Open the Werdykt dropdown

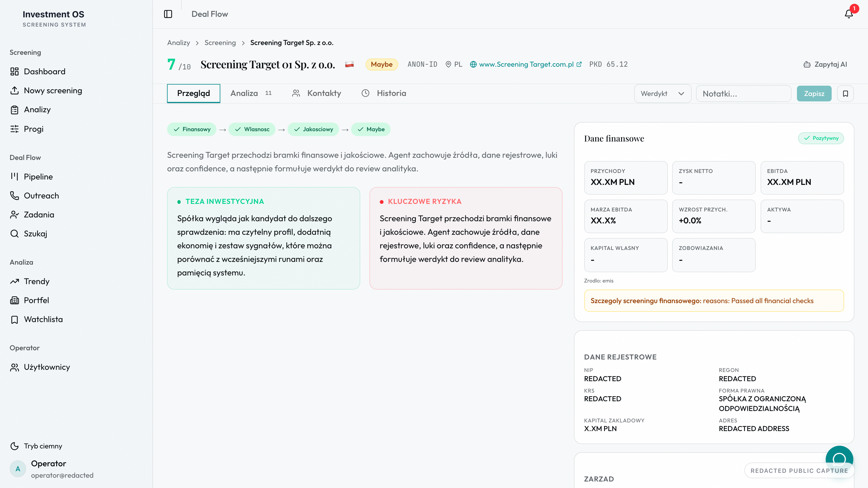(x=662, y=94)
